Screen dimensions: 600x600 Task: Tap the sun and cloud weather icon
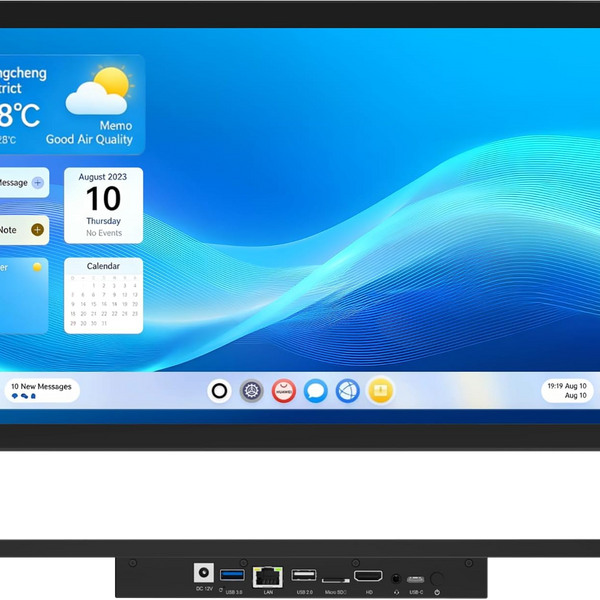(100, 91)
